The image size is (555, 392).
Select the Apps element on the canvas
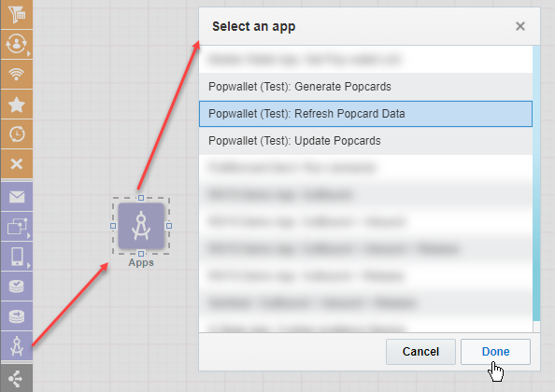tap(141, 226)
